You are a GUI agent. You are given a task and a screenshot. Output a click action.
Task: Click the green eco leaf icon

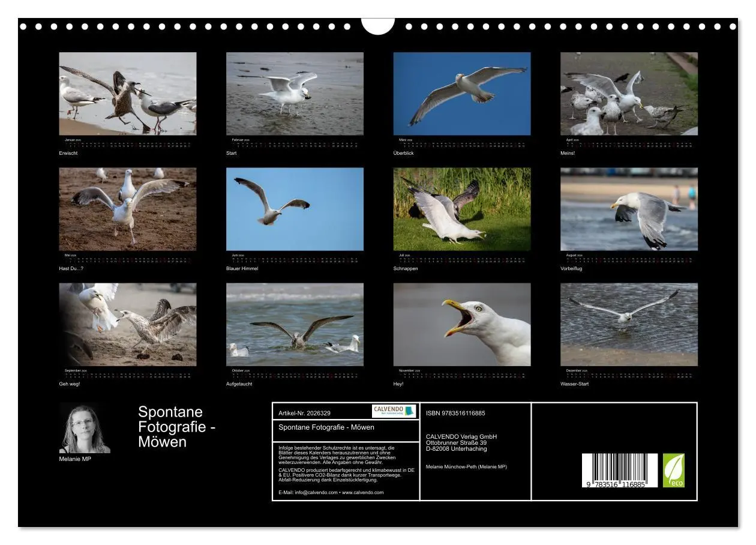[673, 471]
